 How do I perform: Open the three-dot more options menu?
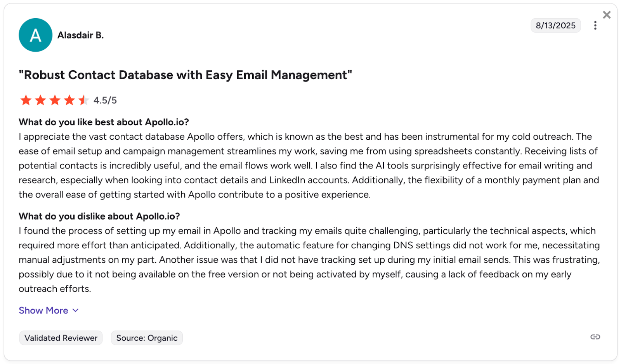595,26
